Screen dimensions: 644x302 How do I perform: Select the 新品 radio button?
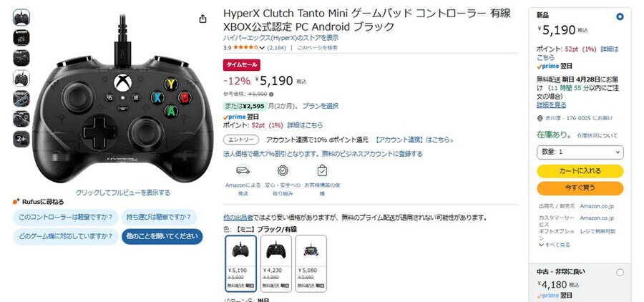pos(620,17)
